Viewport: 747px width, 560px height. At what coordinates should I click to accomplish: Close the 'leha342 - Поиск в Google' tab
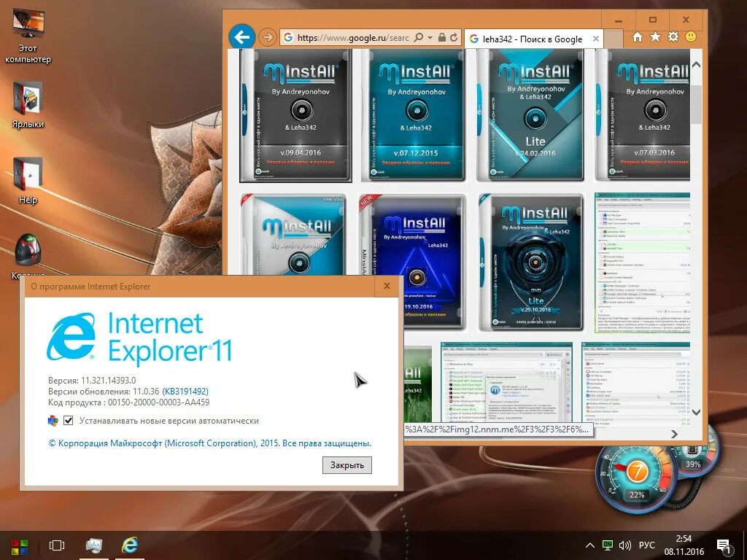pyautogui.click(x=595, y=39)
